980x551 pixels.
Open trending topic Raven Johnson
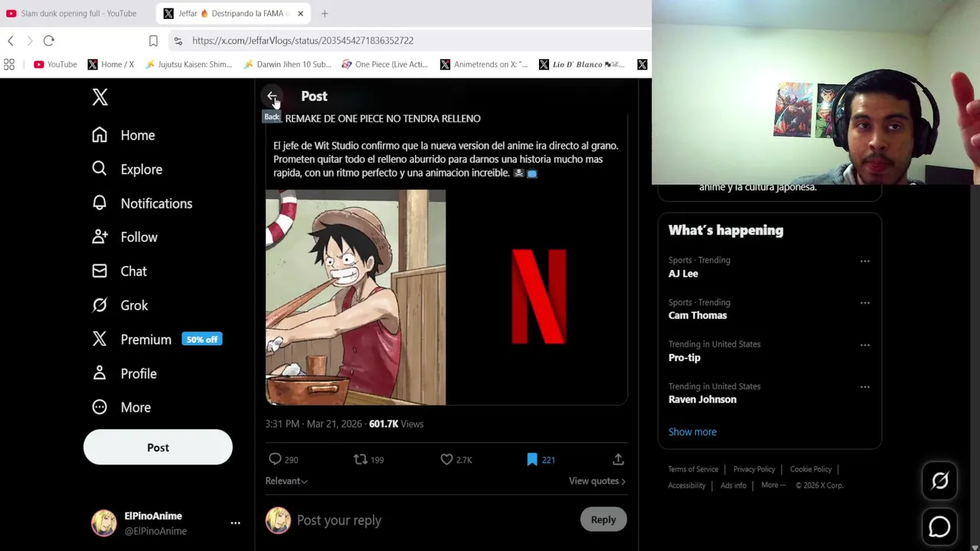(x=702, y=399)
